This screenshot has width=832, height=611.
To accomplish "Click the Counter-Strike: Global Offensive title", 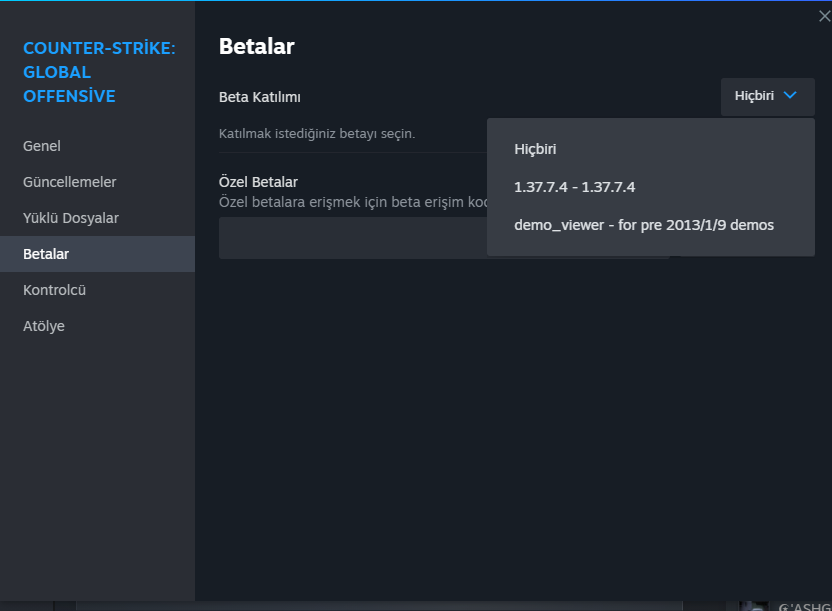I will coord(99,72).
